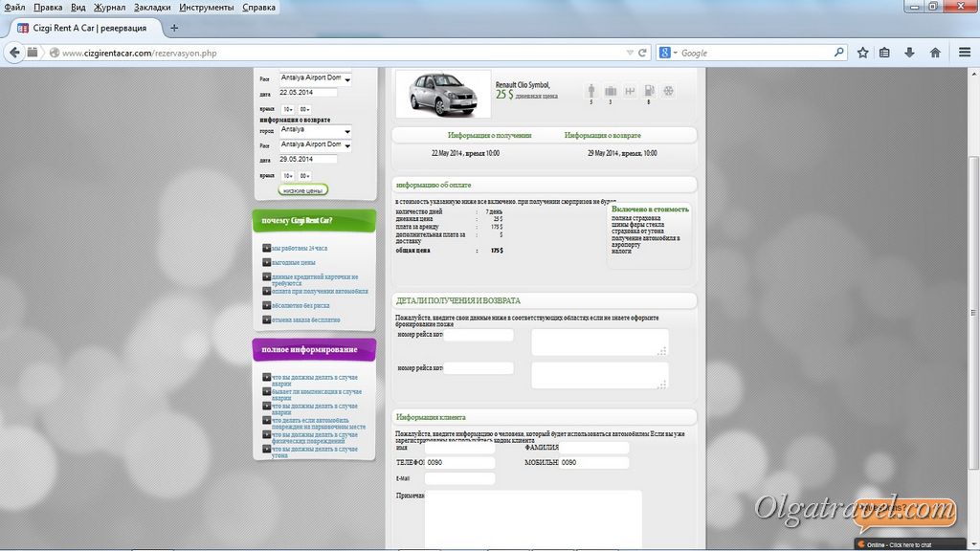Click the magnifier icon in Google search box

point(842,53)
